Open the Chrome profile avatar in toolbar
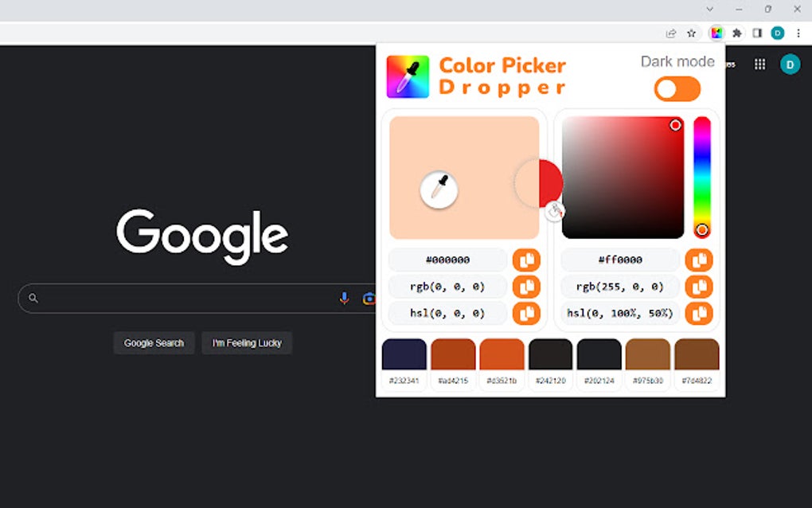 777,33
